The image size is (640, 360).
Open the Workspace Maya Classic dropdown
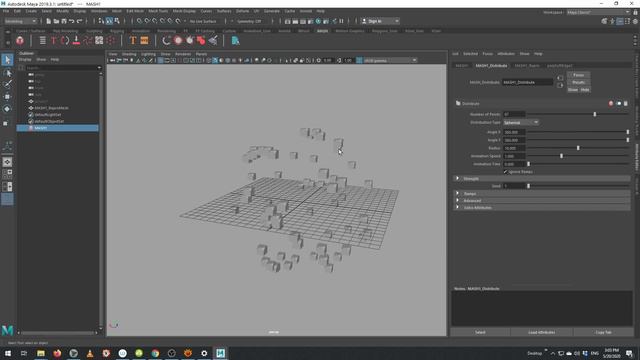[598, 12]
